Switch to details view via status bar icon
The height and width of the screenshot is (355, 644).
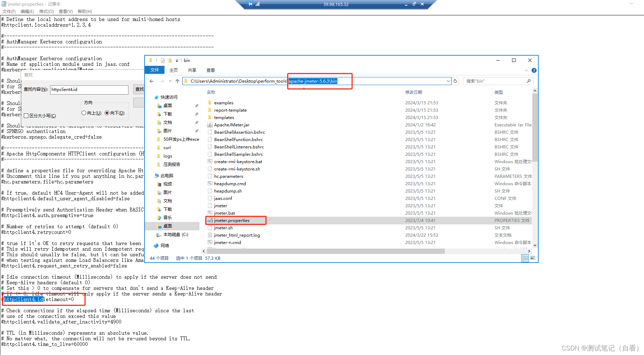click(x=525, y=258)
